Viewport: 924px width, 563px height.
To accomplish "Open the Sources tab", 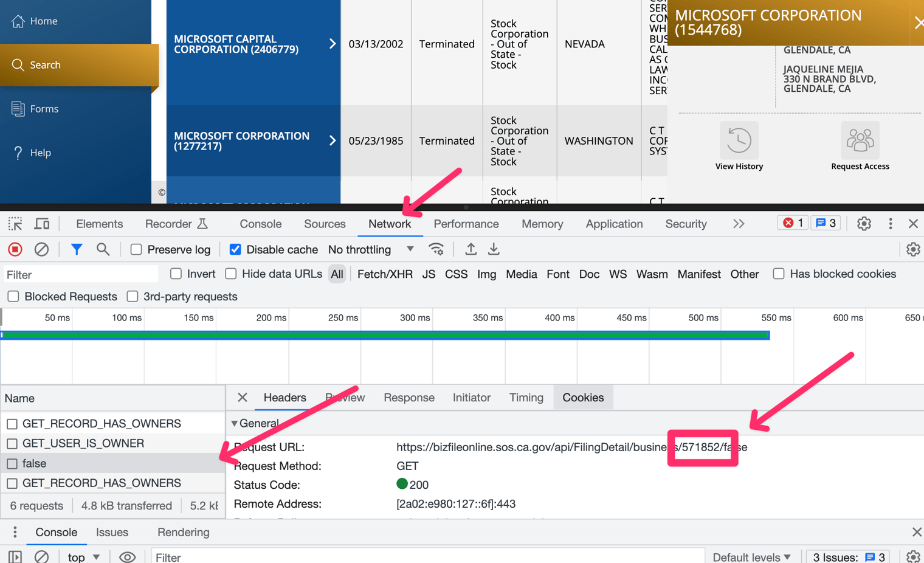I will pos(325,224).
